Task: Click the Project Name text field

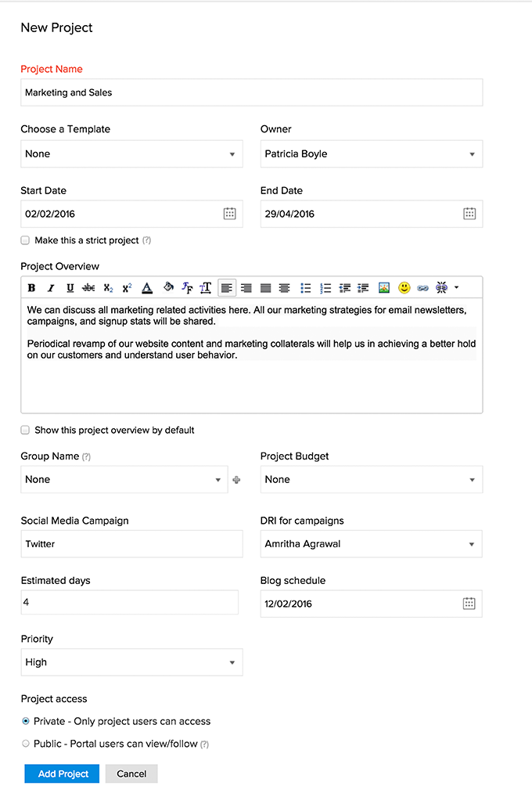Action: (x=251, y=92)
